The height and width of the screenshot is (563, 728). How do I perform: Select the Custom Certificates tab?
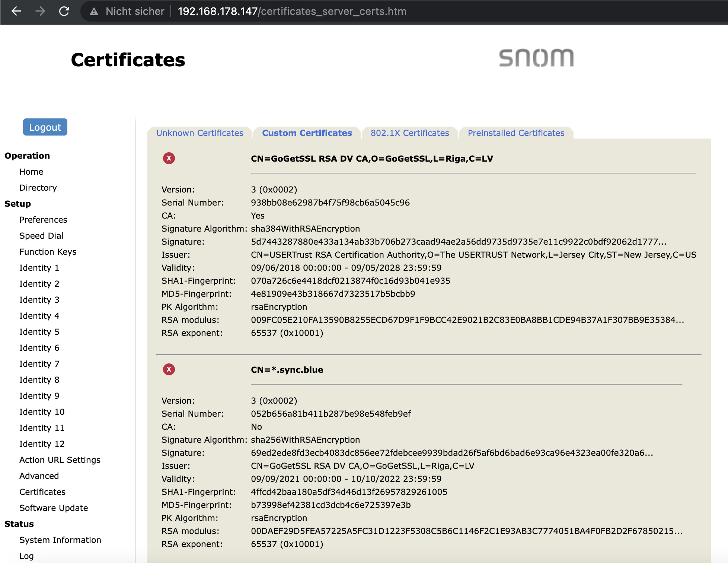[307, 133]
